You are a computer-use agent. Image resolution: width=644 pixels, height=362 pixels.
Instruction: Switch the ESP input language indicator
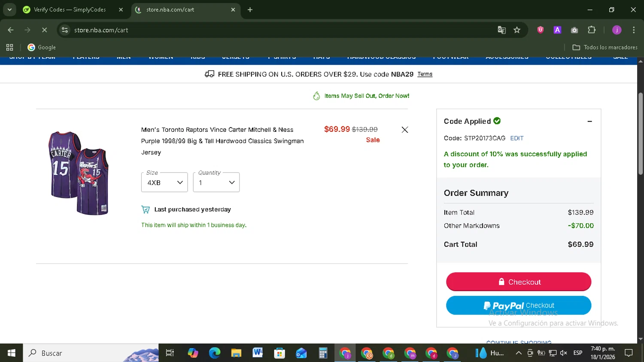pos(578,353)
